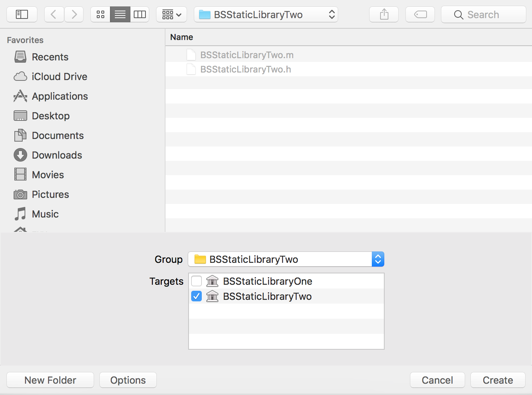532x395 pixels.
Task: Cancel the save dialog
Action: click(438, 380)
